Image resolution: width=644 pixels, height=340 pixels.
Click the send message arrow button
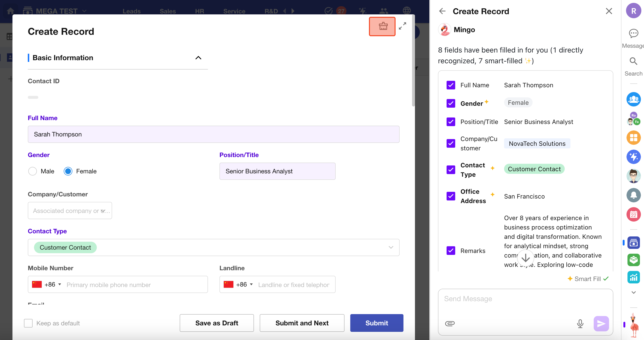(x=601, y=323)
